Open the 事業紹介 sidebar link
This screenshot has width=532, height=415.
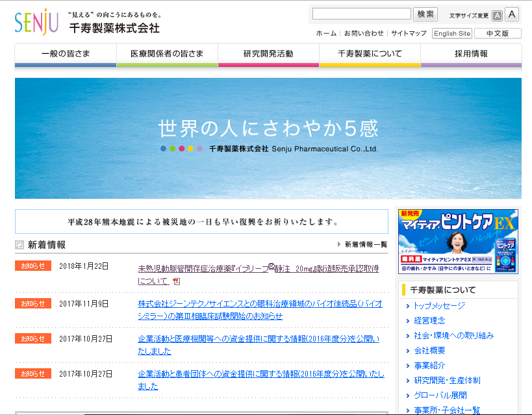pyautogui.click(x=429, y=366)
